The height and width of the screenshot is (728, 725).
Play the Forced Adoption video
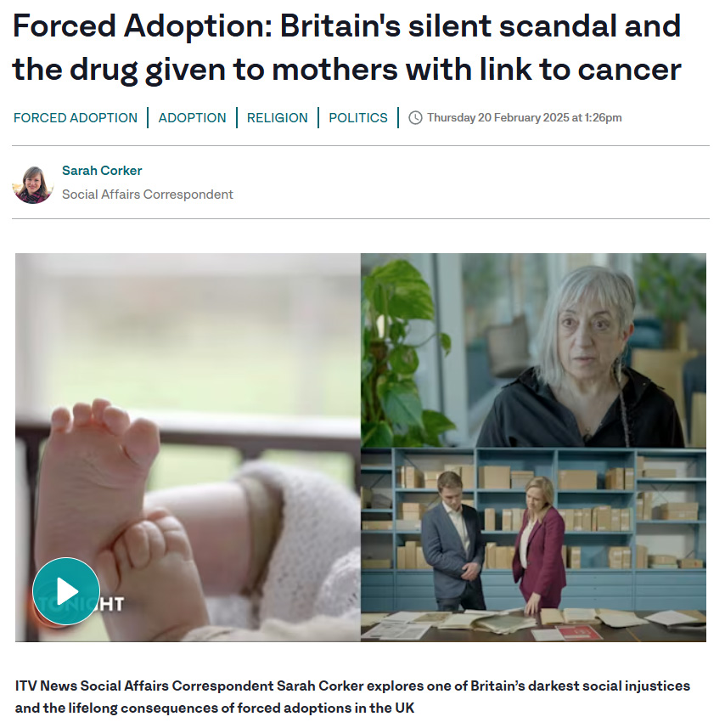pos(66,591)
